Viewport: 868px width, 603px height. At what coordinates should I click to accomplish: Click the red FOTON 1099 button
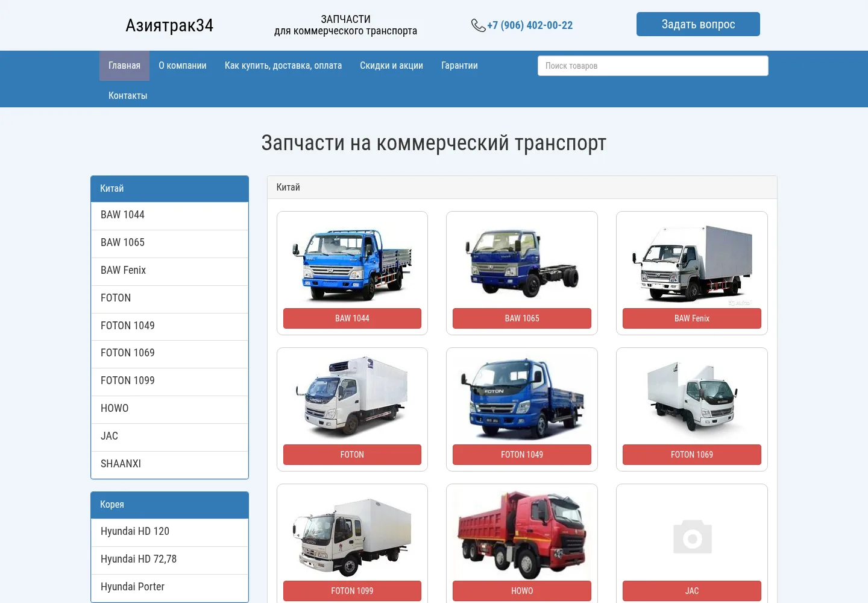(352, 591)
